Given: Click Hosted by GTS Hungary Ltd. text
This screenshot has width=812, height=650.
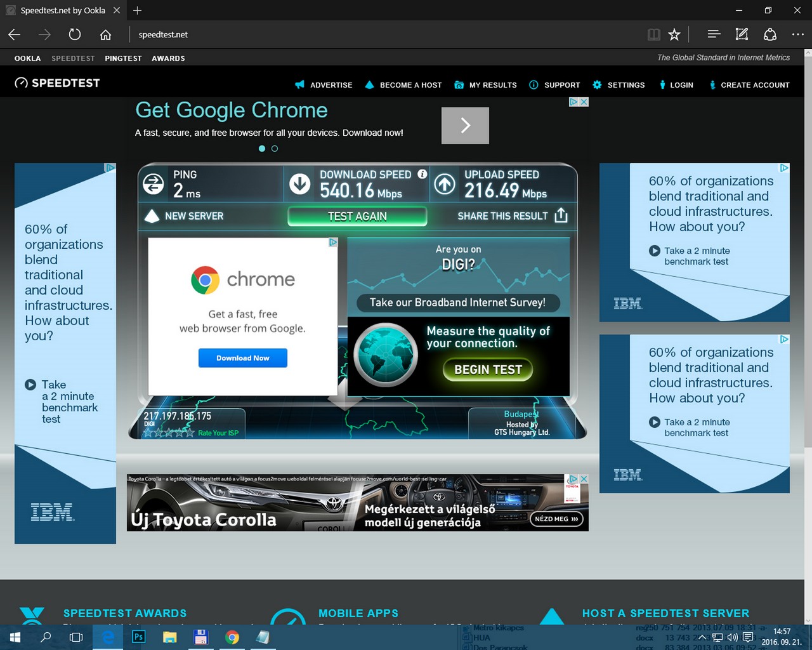Looking at the screenshot, I should 522,428.
